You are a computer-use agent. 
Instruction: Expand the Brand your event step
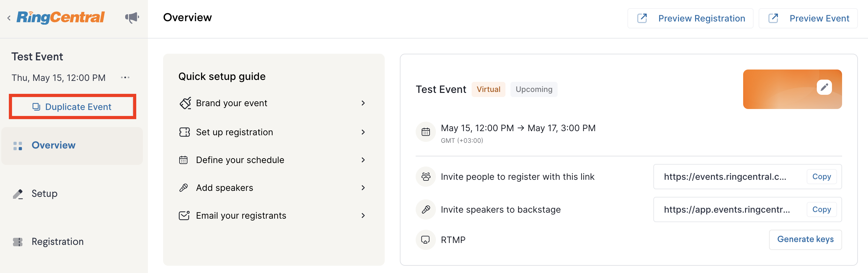coord(272,103)
